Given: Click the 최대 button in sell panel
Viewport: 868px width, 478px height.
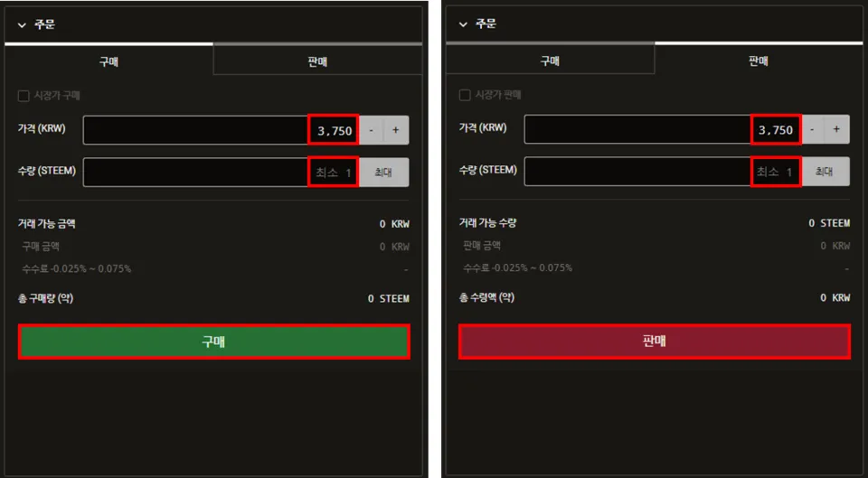Looking at the screenshot, I should 825,172.
